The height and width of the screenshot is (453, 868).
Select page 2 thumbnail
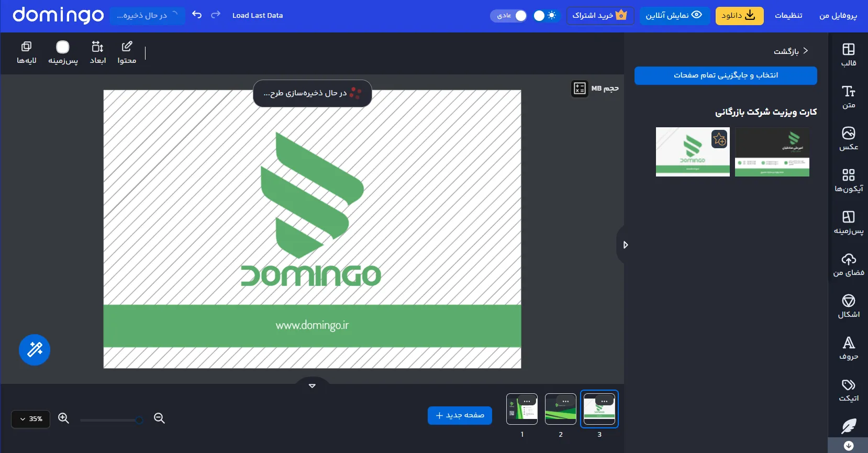point(561,409)
